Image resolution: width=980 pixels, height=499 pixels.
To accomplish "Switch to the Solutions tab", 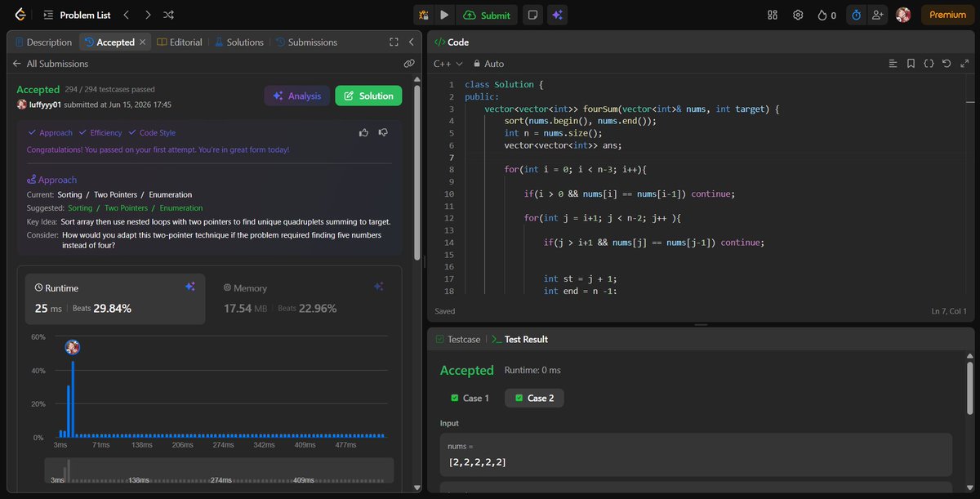I will point(239,42).
